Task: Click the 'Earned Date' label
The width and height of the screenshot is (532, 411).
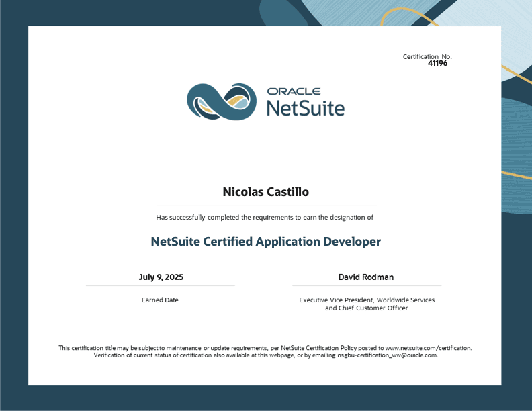Action: coord(160,300)
